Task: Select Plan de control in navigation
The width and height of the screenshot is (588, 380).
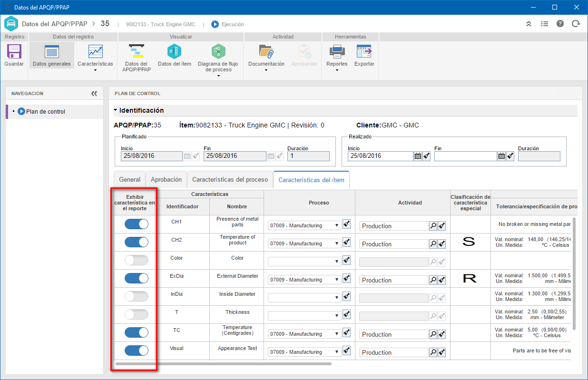Action: point(46,112)
